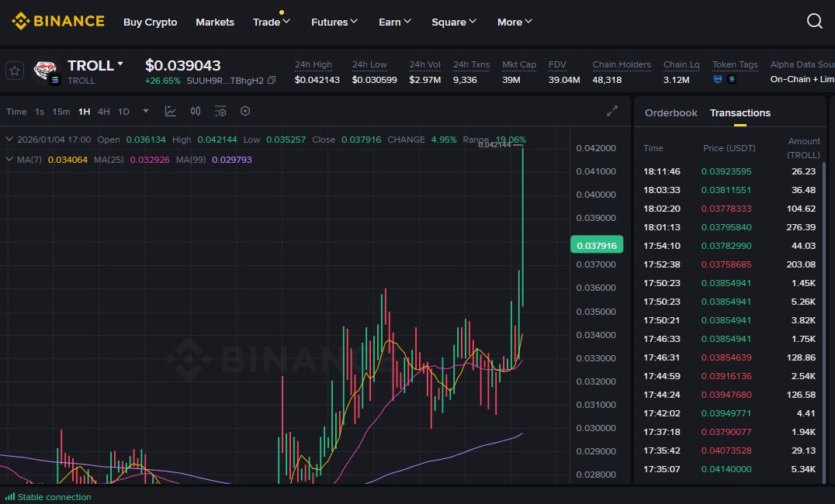The height and width of the screenshot is (504, 835).
Task: Select the 1s interval
Action: (40, 112)
